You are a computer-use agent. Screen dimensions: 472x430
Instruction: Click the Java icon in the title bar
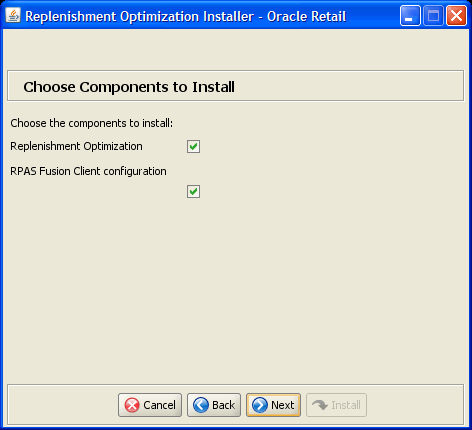point(13,15)
